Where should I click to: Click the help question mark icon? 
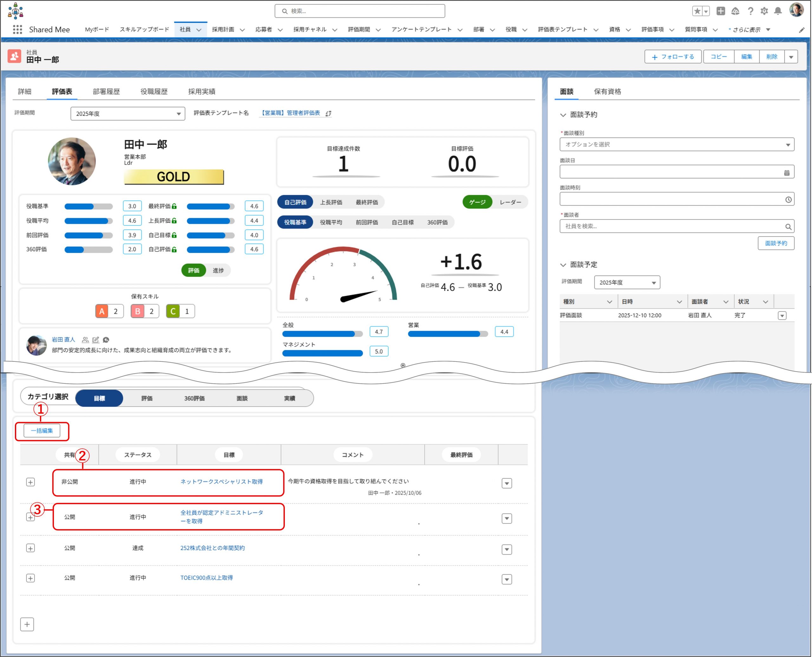[750, 11]
